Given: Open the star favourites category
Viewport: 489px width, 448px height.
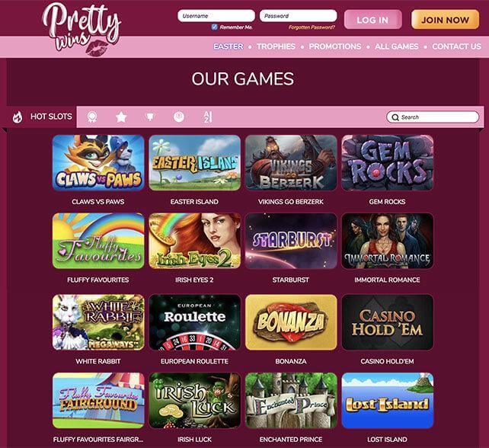Looking at the screenshot, I should point(121,117).
